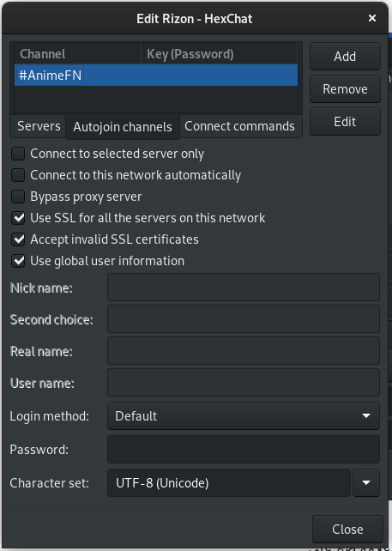Click the Add button
Viewport: 392px width, 551px height.
(x=345, y=57)
